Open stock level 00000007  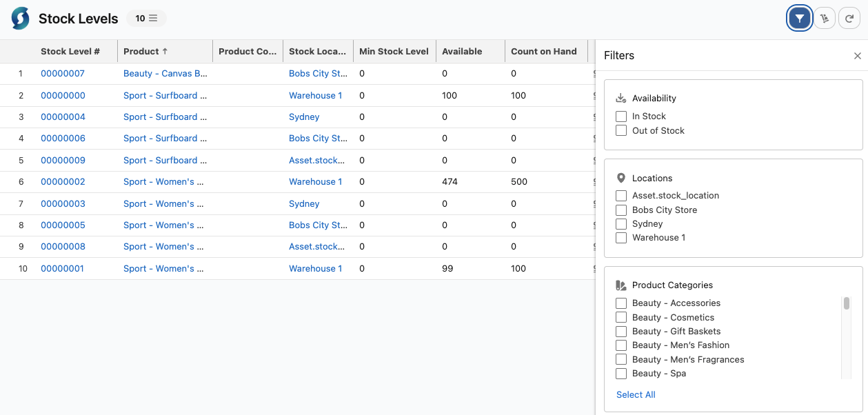(63, 74)
